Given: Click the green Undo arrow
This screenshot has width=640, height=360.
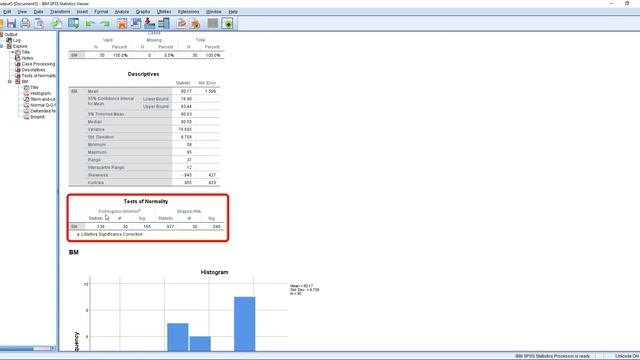Looking at the screenshot, I should click(x=90, y=24).
